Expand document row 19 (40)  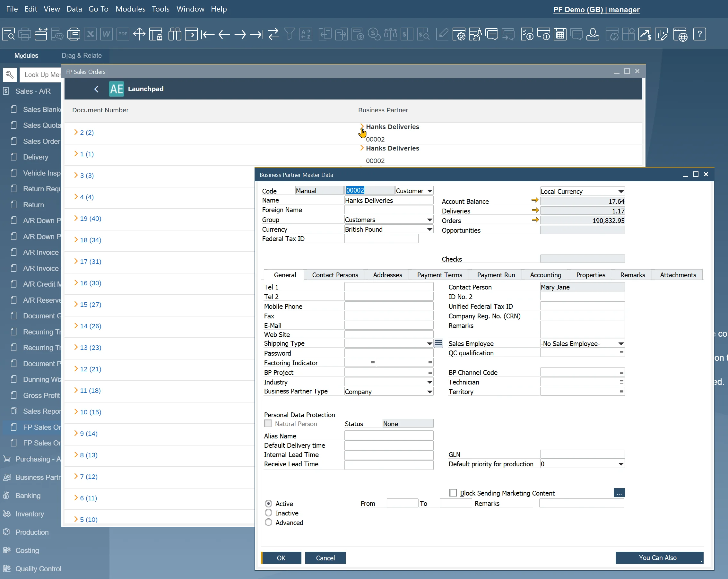(x=76, y=219)
